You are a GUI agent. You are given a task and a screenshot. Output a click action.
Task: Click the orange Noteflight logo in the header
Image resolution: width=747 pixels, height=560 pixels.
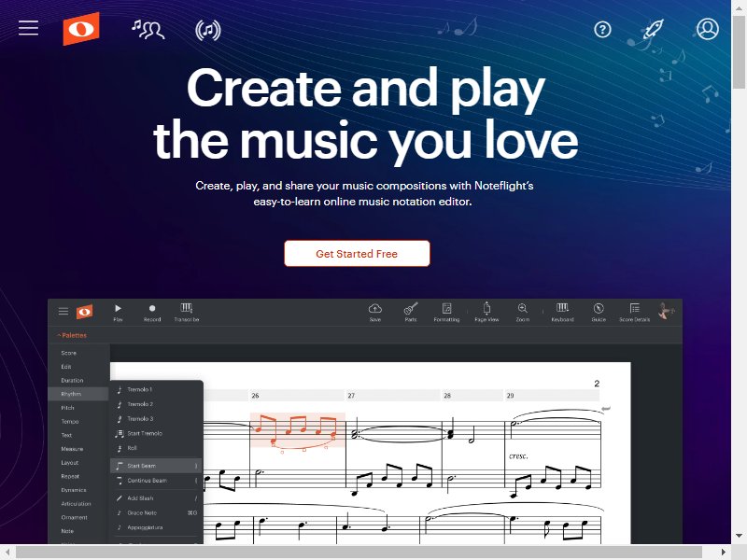pos(81,29)
